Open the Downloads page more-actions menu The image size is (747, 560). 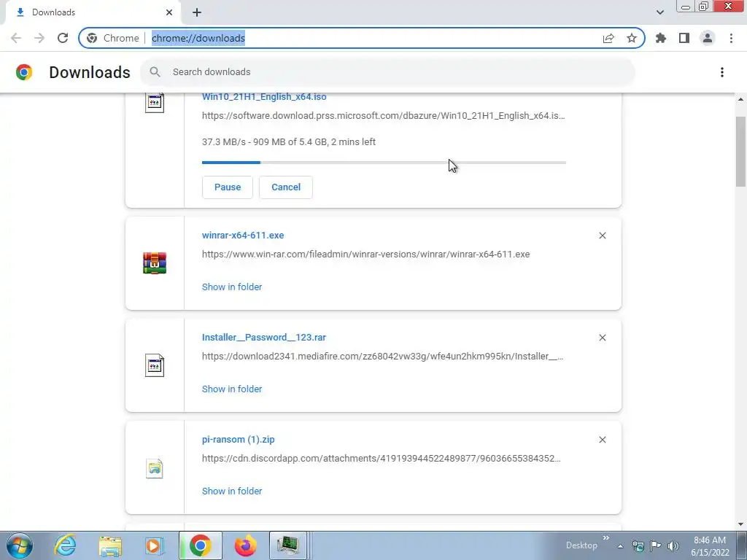722,72
